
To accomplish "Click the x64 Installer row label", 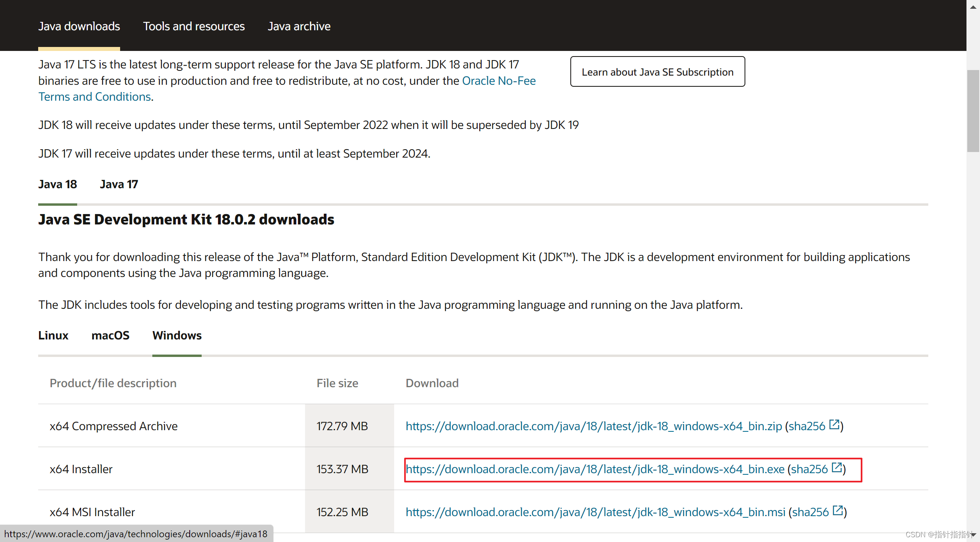I will pyautogui.click(x=81, y=469).
